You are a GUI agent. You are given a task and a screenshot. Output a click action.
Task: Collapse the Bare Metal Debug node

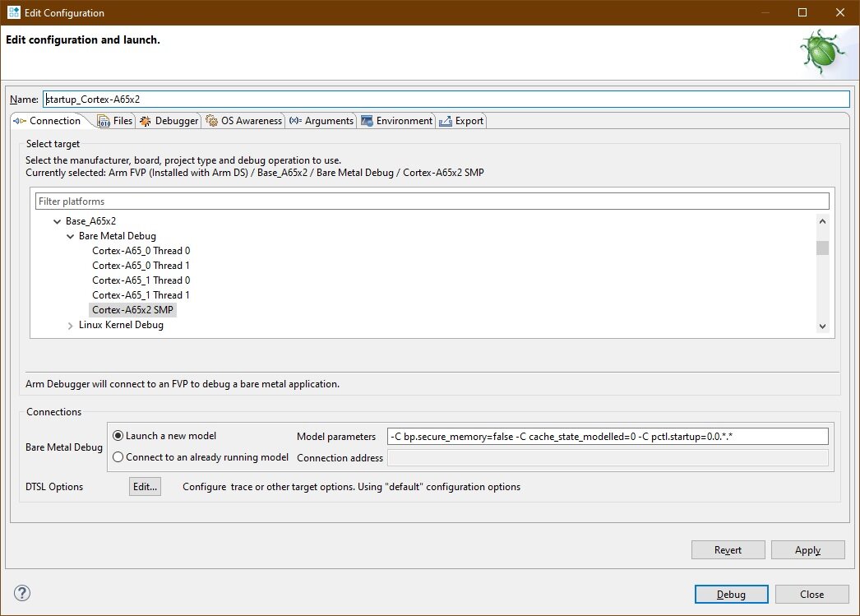(x=70, y=236)
